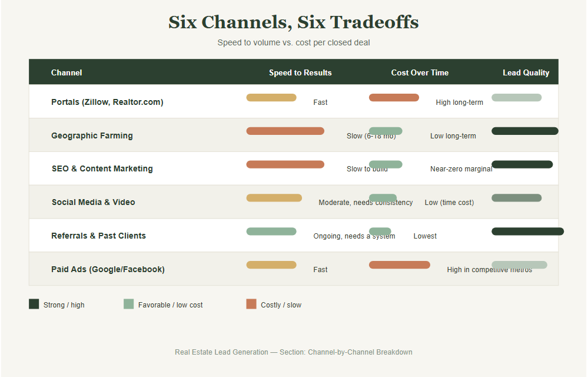Click the terracotta Costly / slow legend swatch
588x377 pixels.
pyautogui.click(x=251, y=304)
